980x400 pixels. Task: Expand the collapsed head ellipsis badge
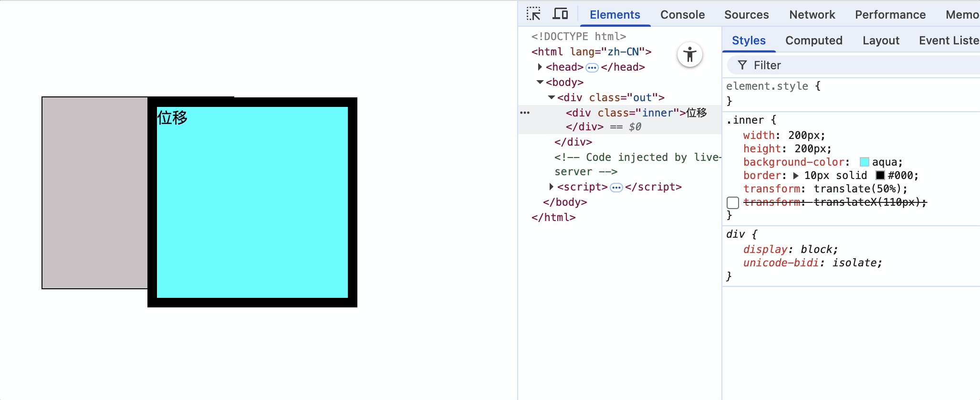point(592,67)
